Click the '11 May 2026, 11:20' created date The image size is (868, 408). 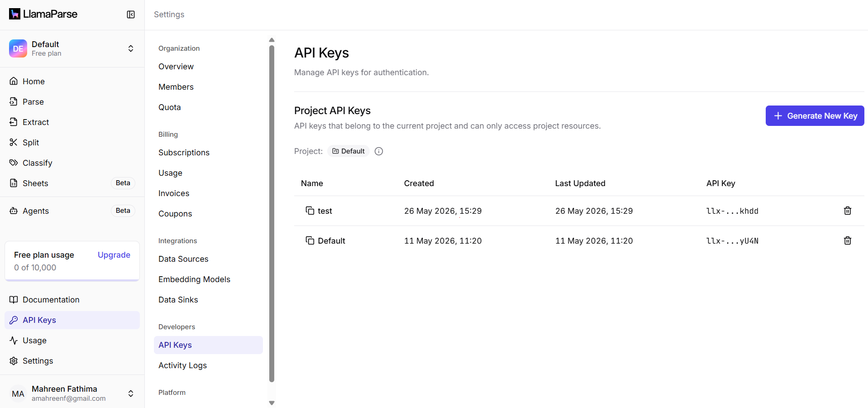(x=443, y=241)
